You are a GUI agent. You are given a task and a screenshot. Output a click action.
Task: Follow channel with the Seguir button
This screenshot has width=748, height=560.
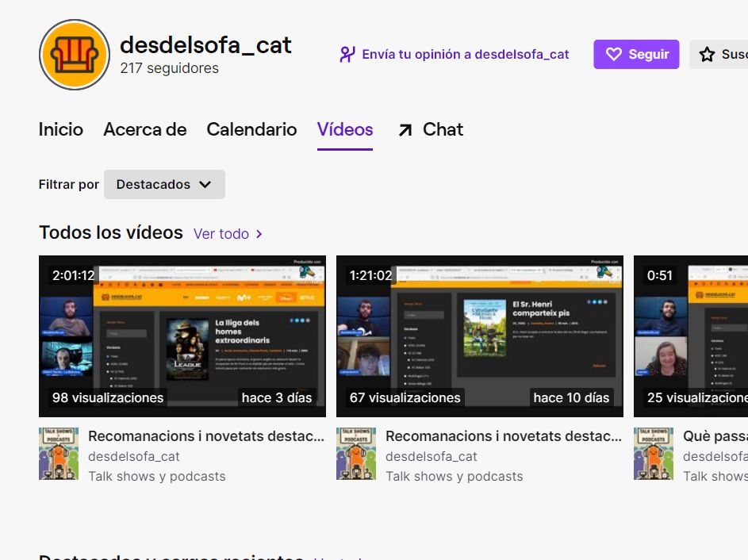click(x=636, y=55)
